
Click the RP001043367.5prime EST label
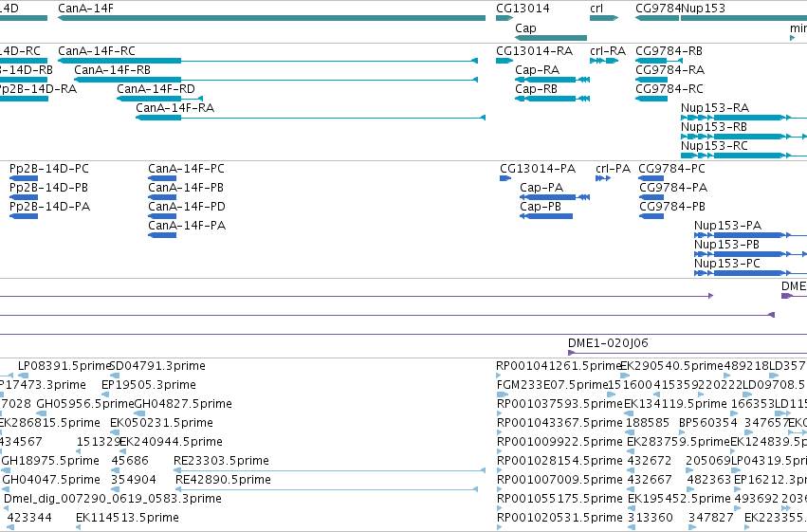[559, 423]
